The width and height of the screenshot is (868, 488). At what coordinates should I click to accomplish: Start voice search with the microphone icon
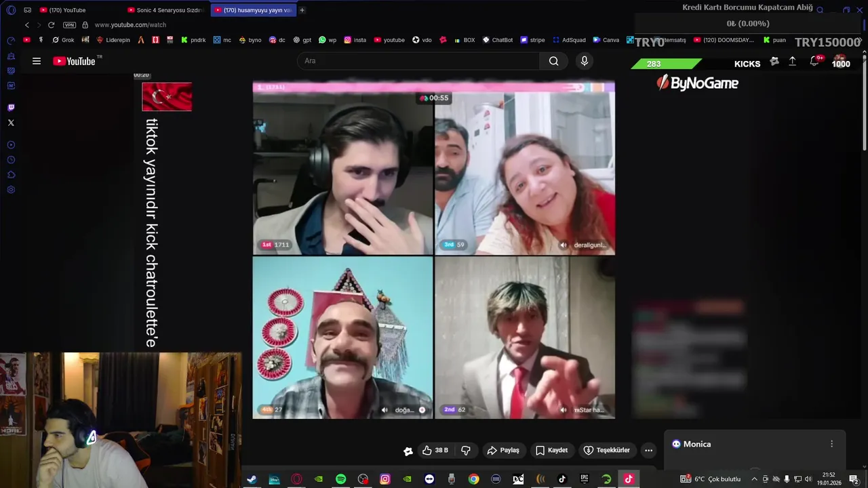(x=585, y=61)
